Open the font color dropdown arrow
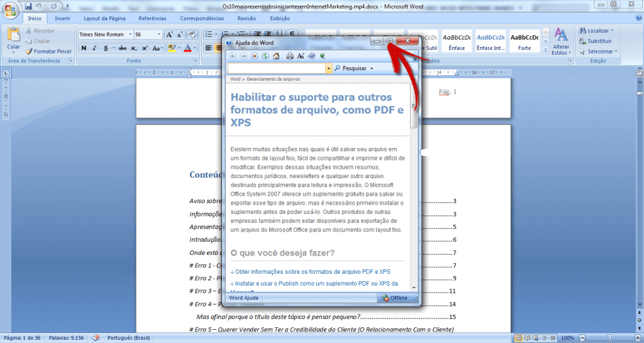 195,48
